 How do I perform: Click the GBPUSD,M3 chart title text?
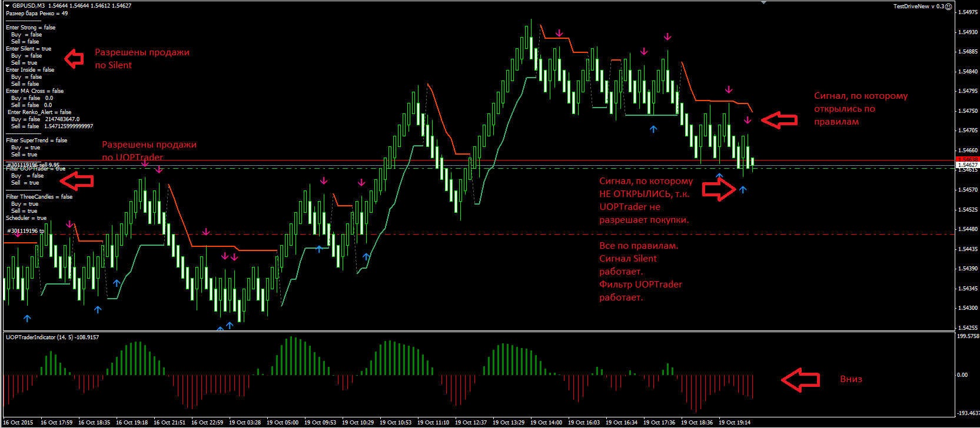click(x=28, y=6)
